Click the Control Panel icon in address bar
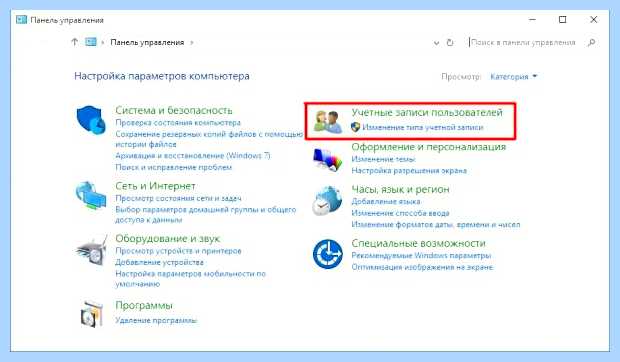The height and width of the screenshot is (362, 620). [x=91, y=42]
